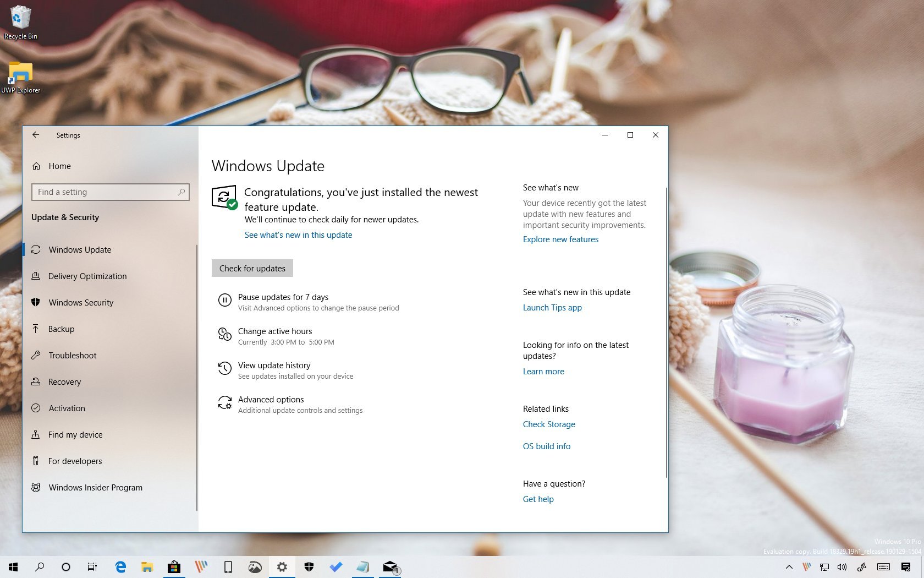Click the Find my device person icon

pyautogui.click(x=36, y=434)
